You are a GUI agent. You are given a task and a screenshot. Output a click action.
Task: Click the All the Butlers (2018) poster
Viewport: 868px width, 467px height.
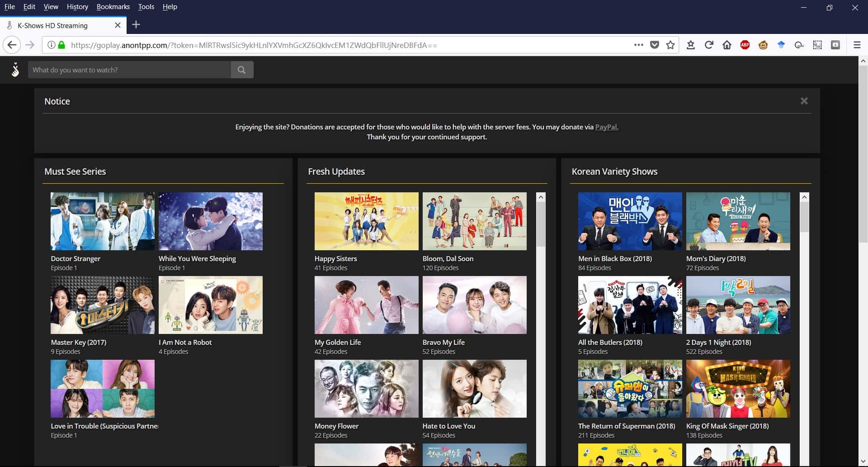[630, 305]
